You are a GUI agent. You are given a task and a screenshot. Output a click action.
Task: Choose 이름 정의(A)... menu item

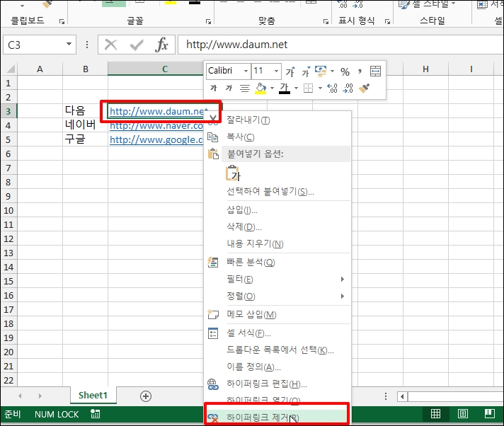tap(277, 367)
